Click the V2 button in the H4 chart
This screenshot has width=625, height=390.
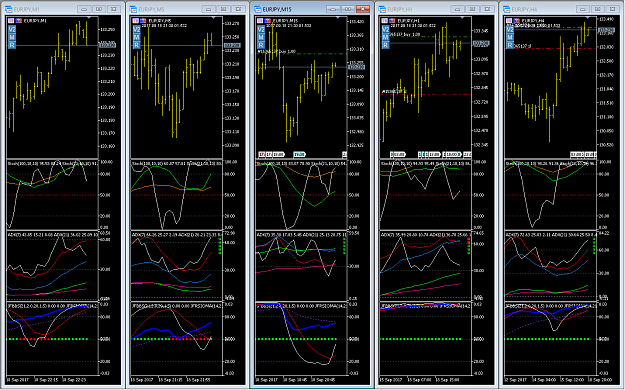click(x=510, y=30)
